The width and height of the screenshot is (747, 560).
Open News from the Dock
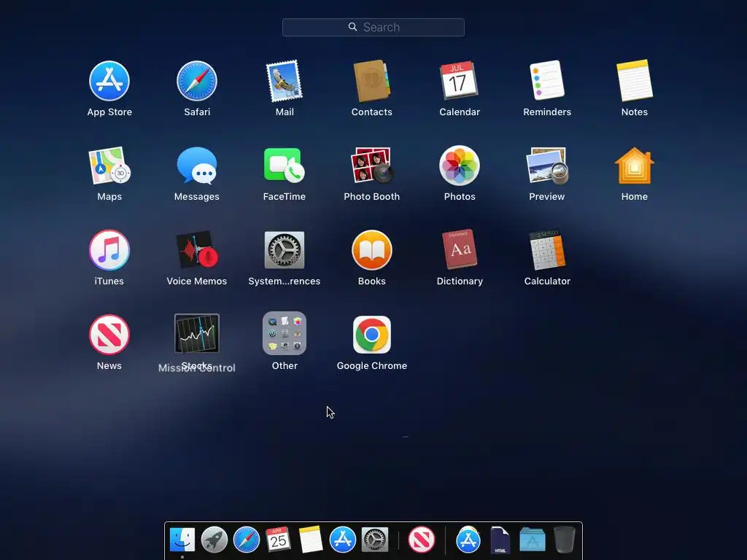tap(422, 540)
